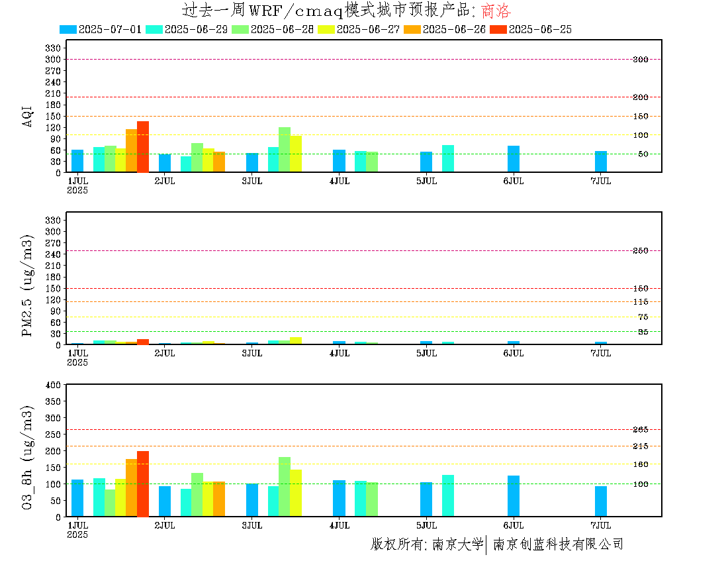Viewport: 728px width, 563px height.
Task: Select the legend label "2025-06-26"
Action: coord(454,29)
